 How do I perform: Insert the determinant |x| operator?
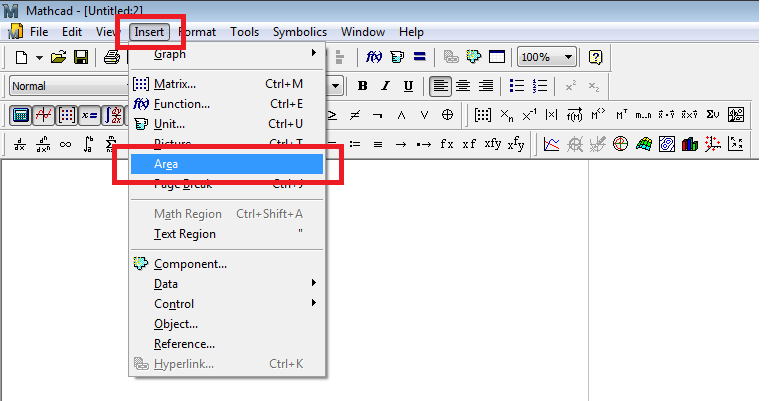point(552,115)
